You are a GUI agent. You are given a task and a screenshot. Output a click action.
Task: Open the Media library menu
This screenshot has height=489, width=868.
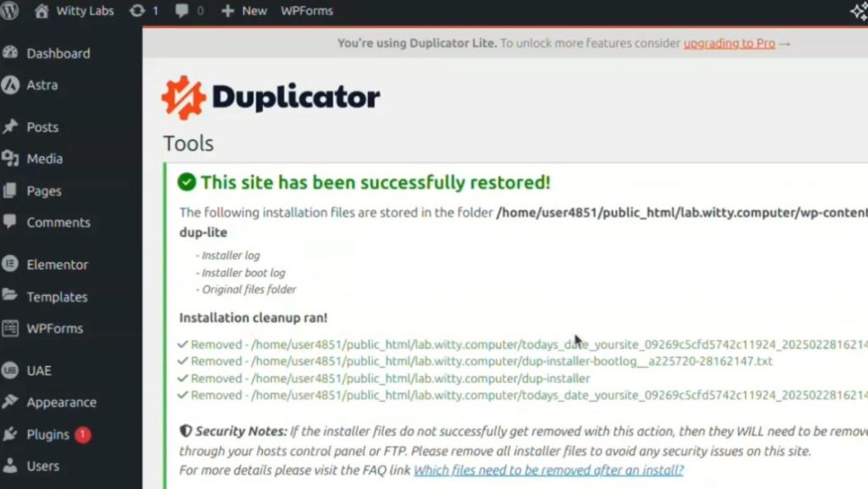click(x=44, y=158)
